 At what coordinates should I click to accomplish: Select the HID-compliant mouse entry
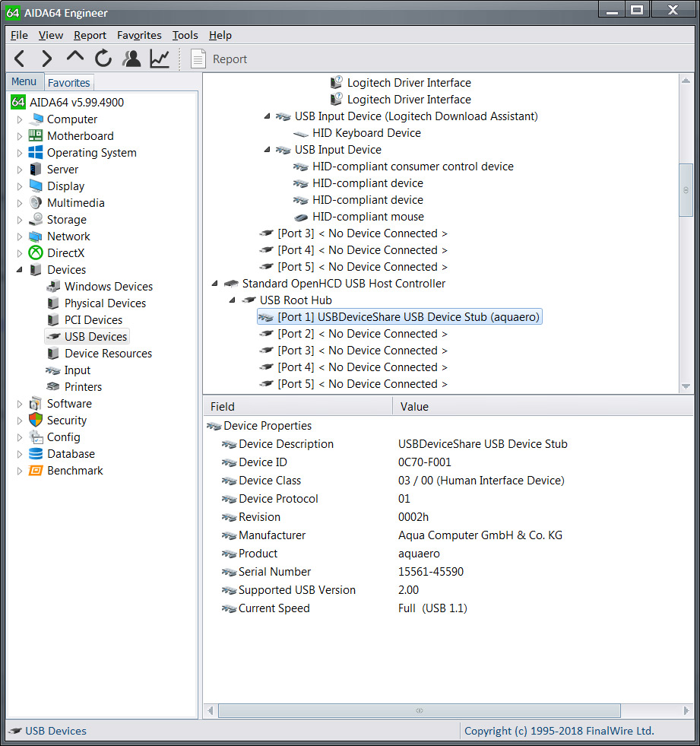(368, 217)
